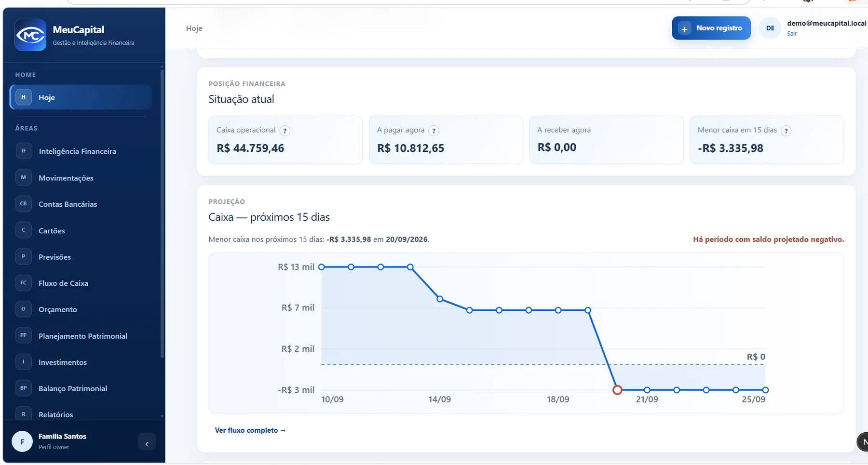
Task: Click the DE user avatar
Action: point(770,28)
